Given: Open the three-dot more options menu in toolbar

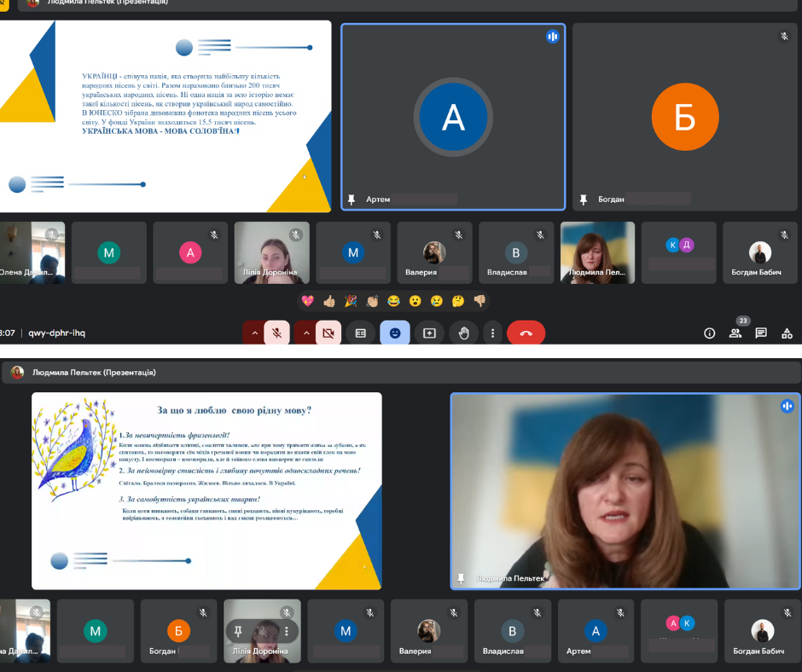Looking at the screenshot, I should pos(492,333).
